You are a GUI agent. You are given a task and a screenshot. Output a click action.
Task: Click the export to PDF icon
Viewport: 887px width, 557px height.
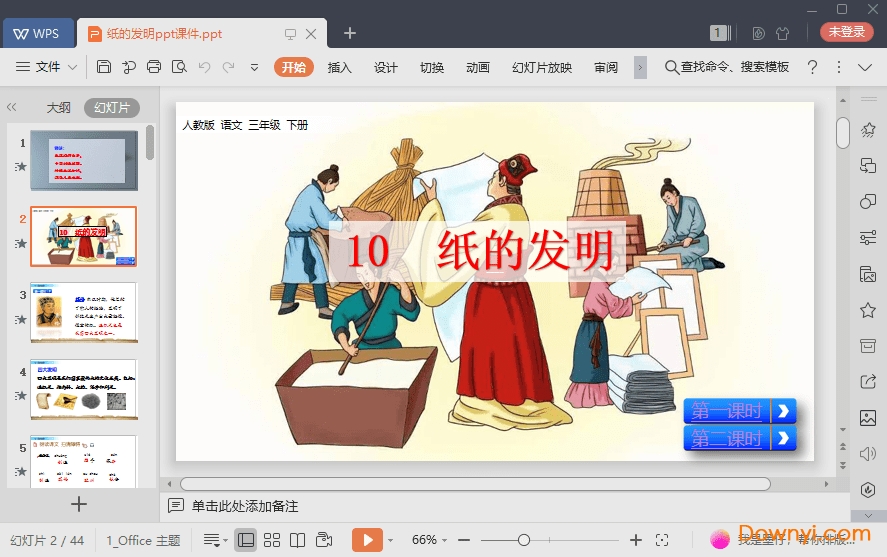click(x=129, y=67)
